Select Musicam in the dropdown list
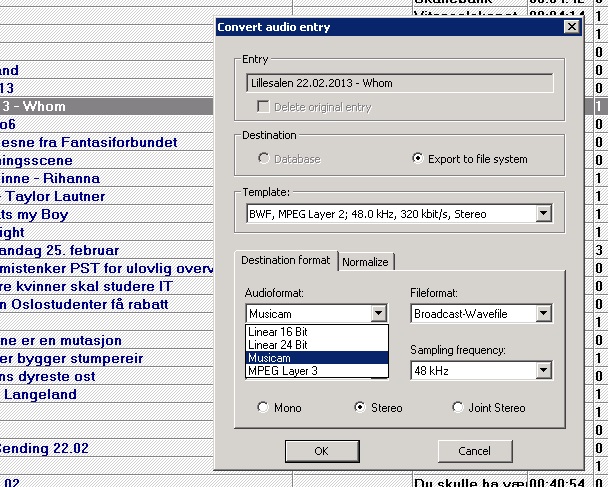 317,358
